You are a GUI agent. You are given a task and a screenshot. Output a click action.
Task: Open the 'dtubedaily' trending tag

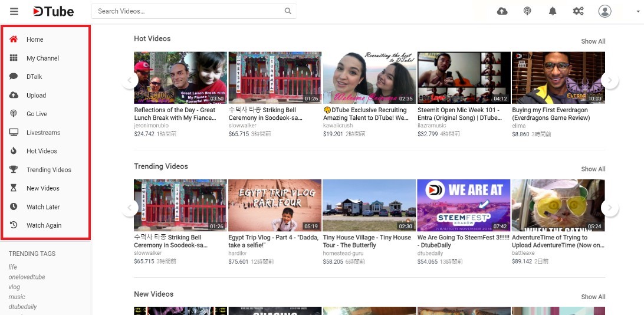click(22, 306)
